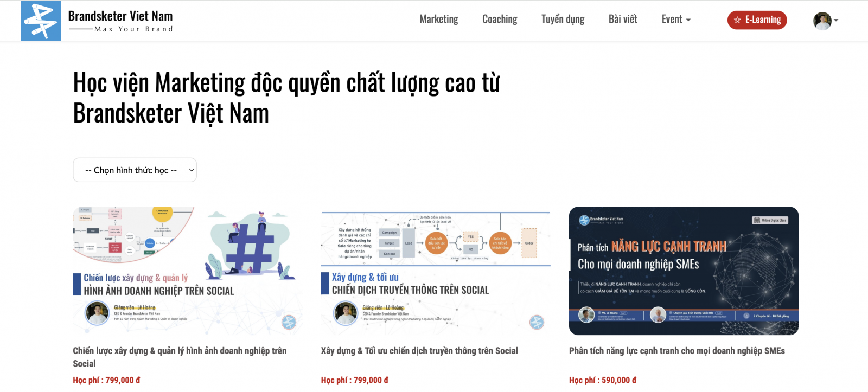
Task: Click the red E-Learning button
Action: [757, 20]
